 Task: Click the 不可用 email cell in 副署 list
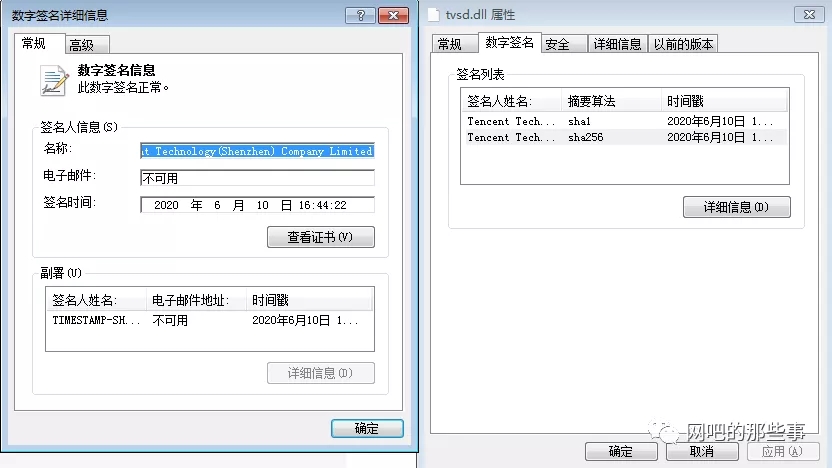point(170,320)
